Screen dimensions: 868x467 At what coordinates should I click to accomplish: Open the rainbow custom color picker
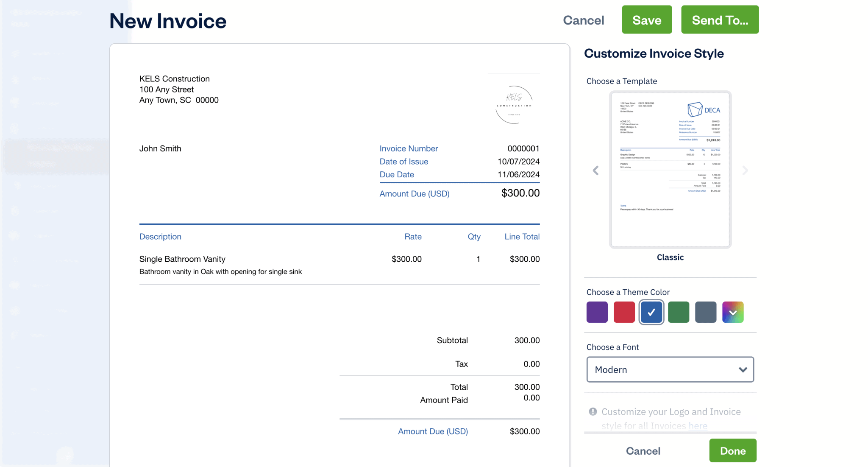pos(733,312)
